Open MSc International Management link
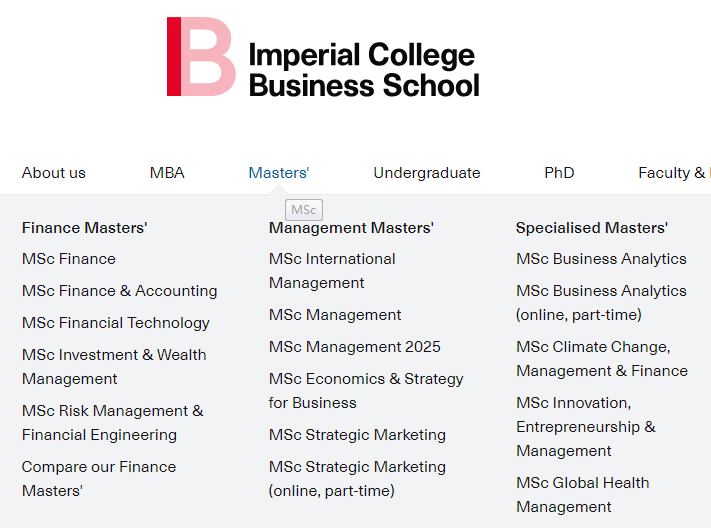 coord(332,271)
